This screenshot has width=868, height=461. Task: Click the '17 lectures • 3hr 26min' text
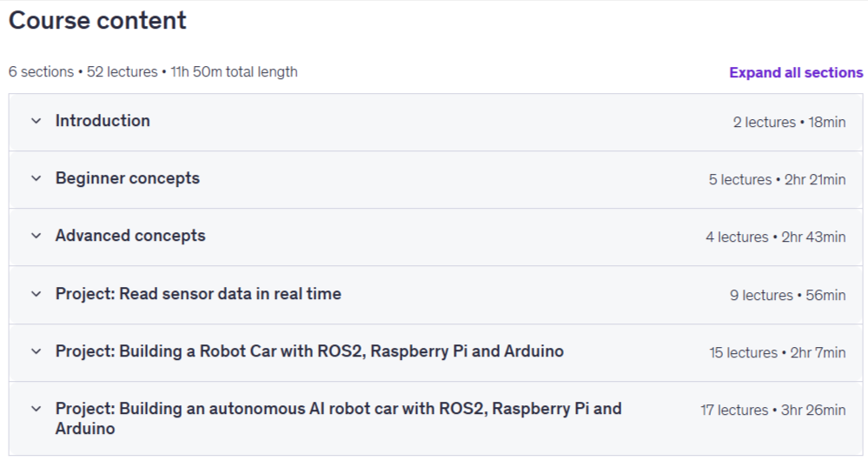tap(772, 411)
